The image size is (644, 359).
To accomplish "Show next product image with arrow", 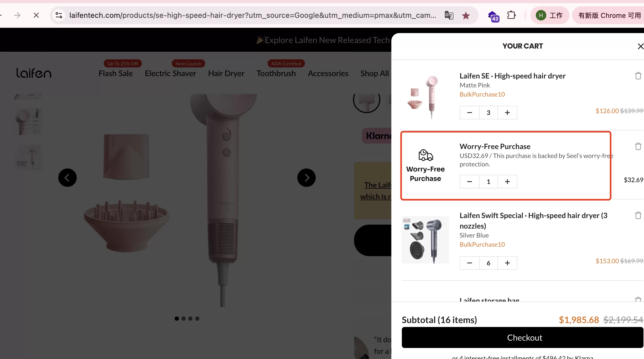I will pos(306,178).
